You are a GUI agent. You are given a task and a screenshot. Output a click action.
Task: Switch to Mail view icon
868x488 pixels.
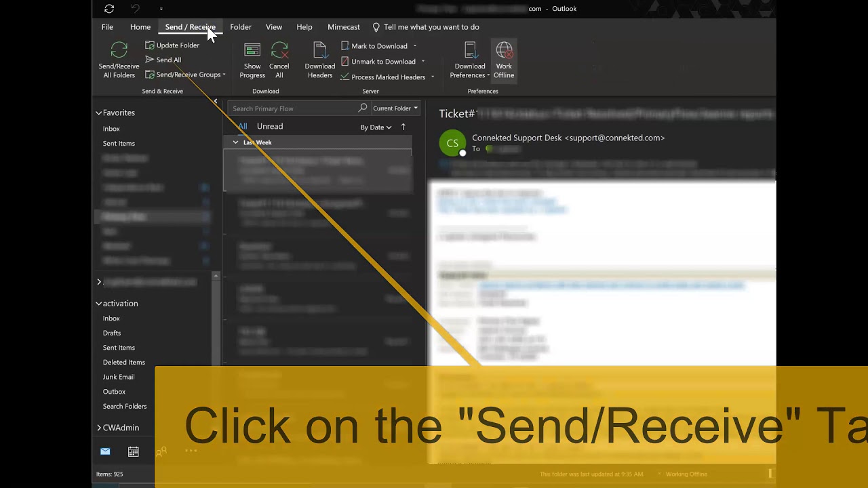(x=105, y=451)
